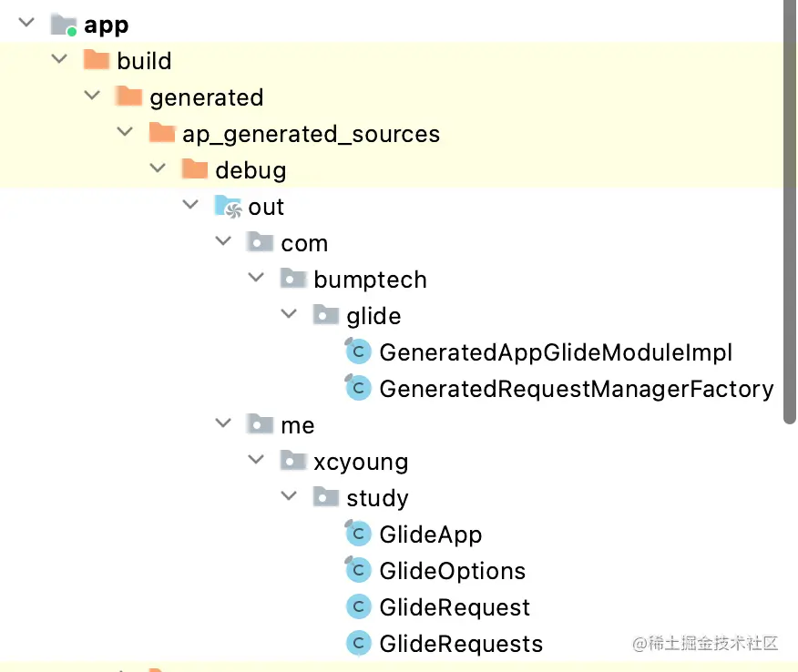The image size is (798, 672).
Task: Click the com package icon
Action: [260, 241]
